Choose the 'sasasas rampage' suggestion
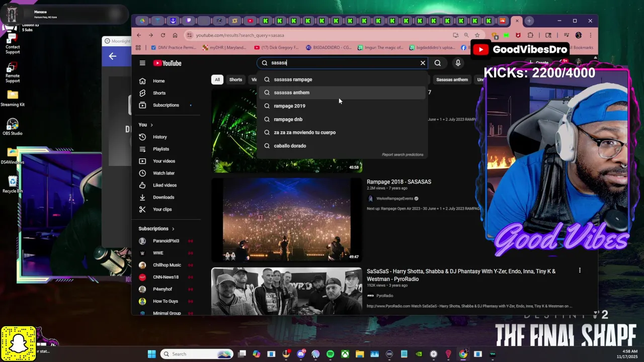 (342, 79)
